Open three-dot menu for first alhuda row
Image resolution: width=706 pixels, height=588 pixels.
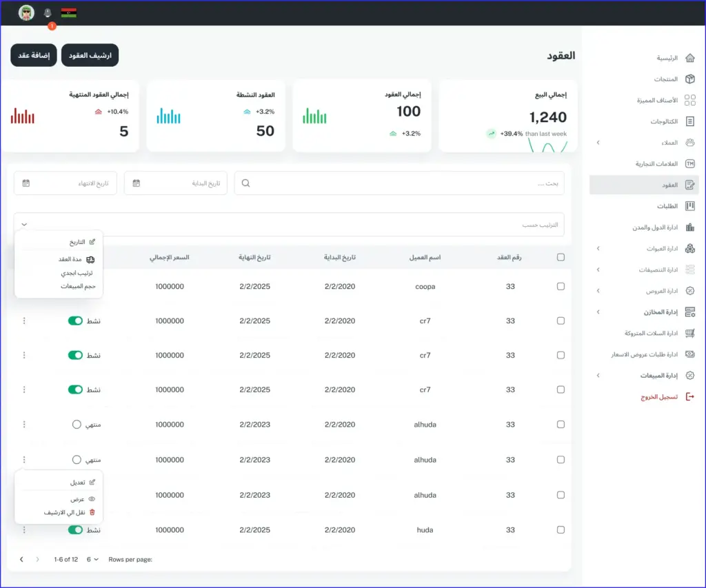tap(24, 425)
